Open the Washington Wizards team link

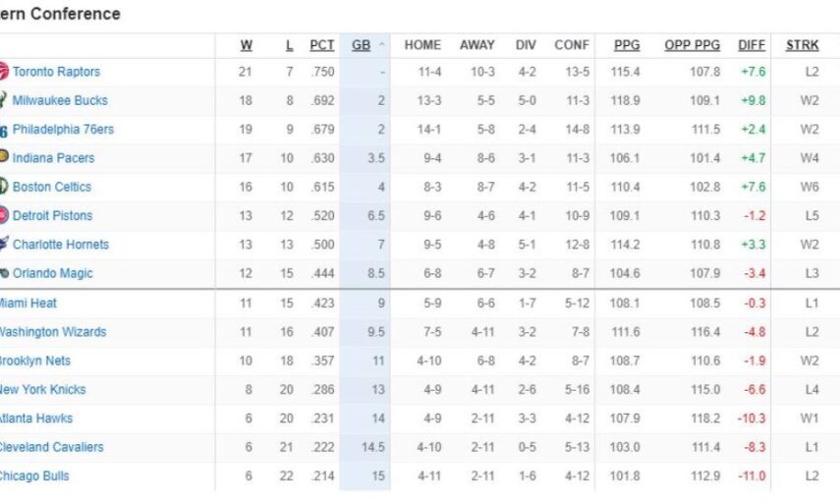coord(52,332)
